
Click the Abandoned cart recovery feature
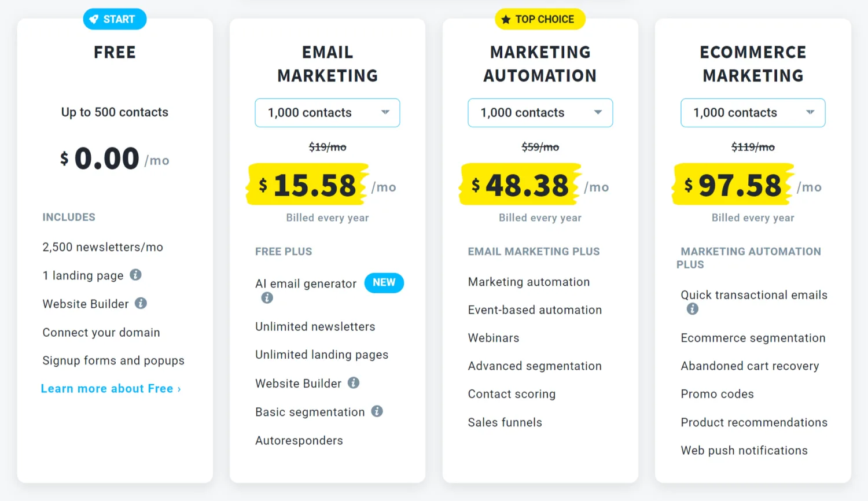[749, 366]
